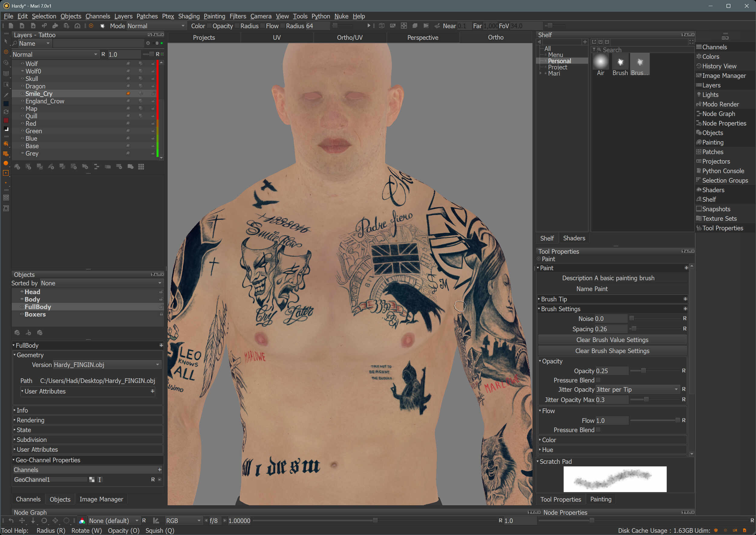Viewport: 756px width, 535px height.
Task: Click the New Project toolbar icon
Action: tap(11, 26)
